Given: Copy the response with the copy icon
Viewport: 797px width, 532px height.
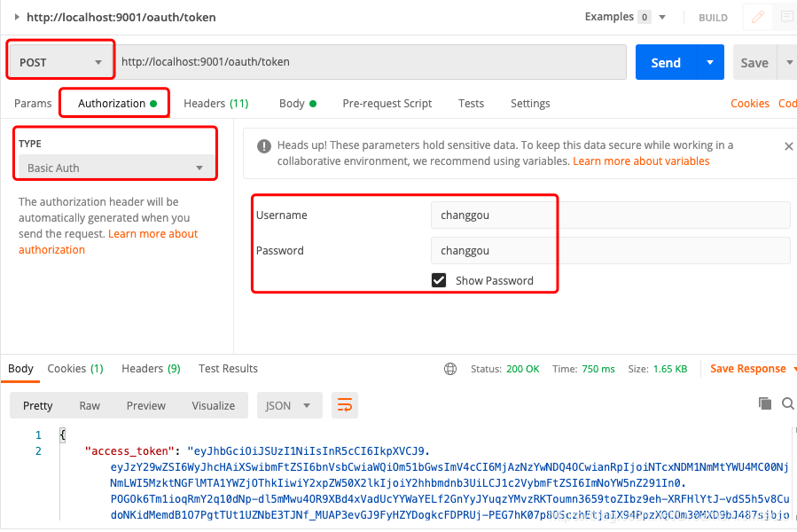Looking at the screenshot, I should 764,403.
